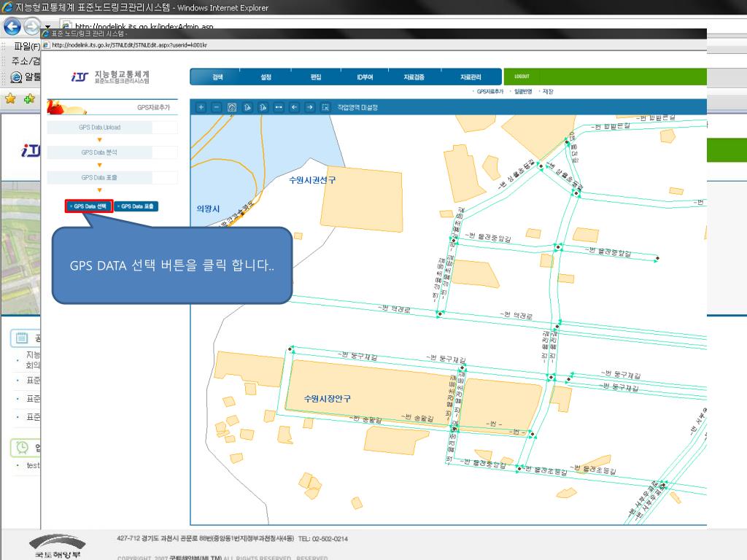Open the 자료관리 menu tab

click(x=471, y=77)
